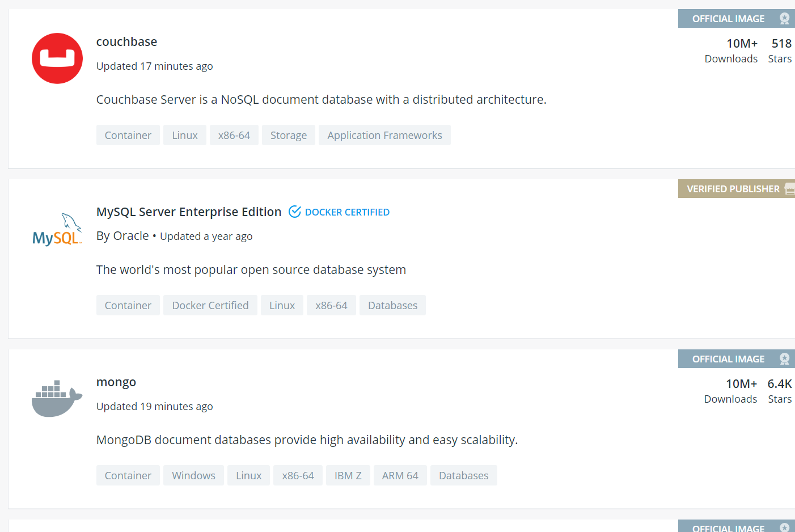Click 'By Oracle' publisher text

coord(122,236)
